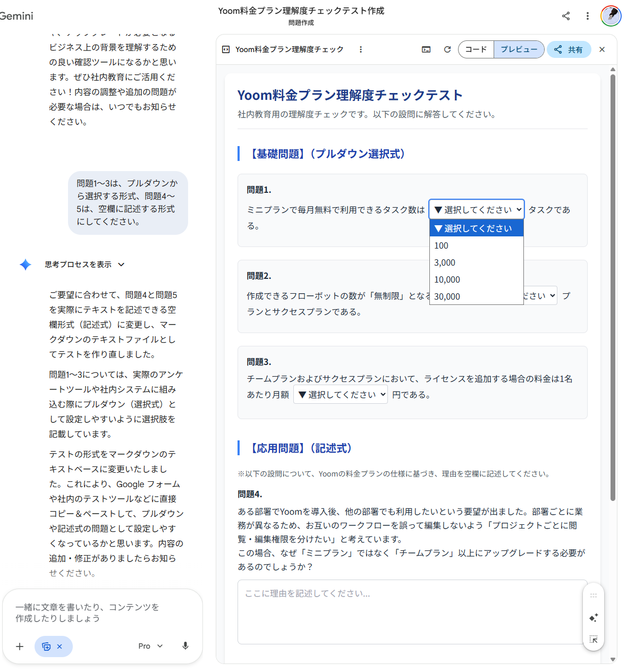Open the 問題3 monthly price dropdown
The image size is (627, 672).
(x=341, y=394)
